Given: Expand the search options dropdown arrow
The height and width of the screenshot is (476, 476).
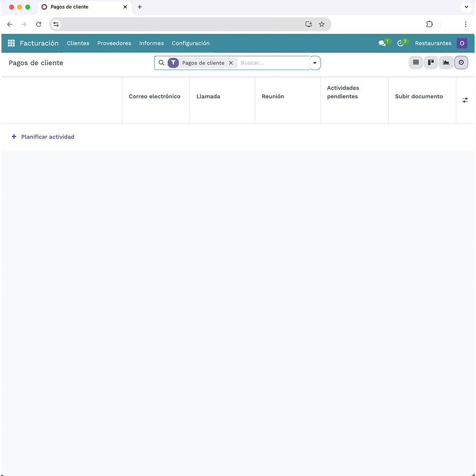Looking at the screenshot, I should [x=315, y=63].
